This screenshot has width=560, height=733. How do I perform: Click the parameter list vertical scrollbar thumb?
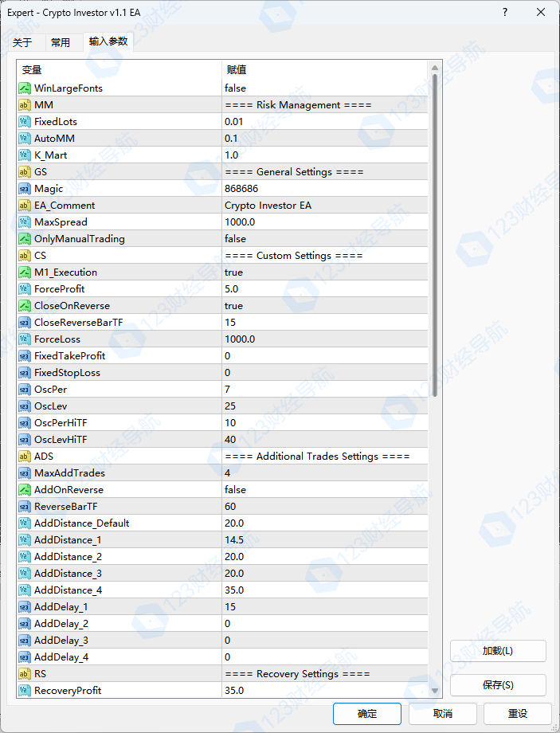[435, 235]
